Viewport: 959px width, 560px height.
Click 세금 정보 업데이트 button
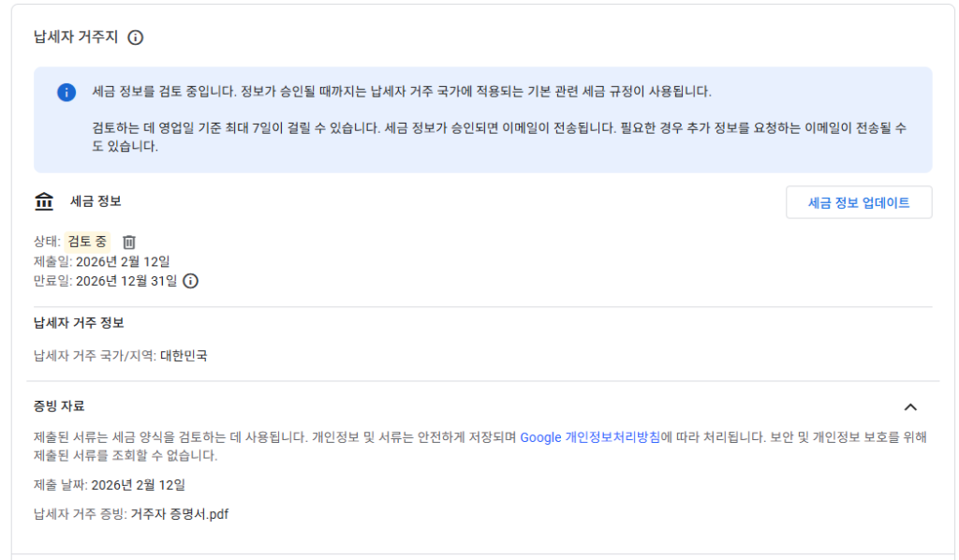coord(860,201)
